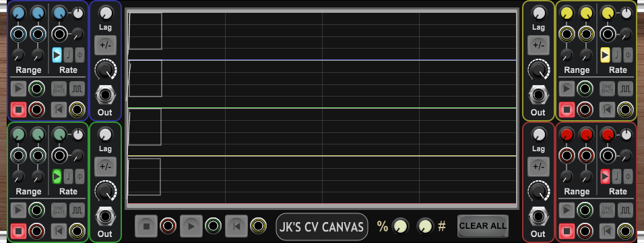Click the blue channel Lag knob
644x243 pixels.
(105, 13)
